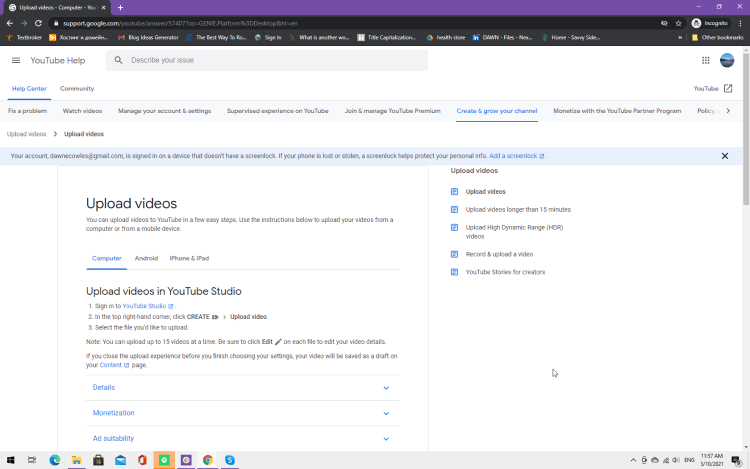
Task: Open Join & manage YouTube Premium
Action: (x=393, y=111)
